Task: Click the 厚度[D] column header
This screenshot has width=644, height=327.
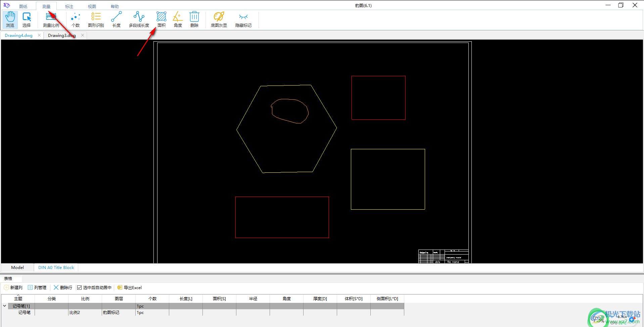Action: point(320,298)
